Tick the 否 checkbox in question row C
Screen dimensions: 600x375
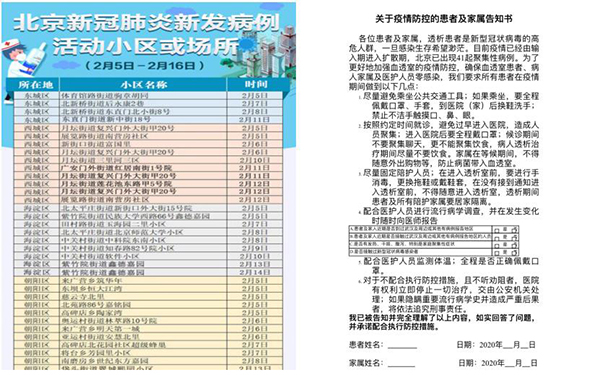click(514, 246)
